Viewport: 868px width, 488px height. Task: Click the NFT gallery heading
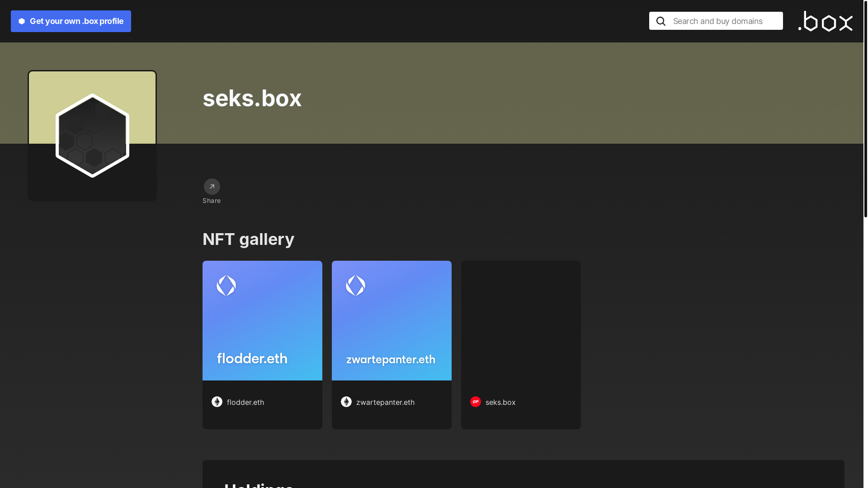248,239
